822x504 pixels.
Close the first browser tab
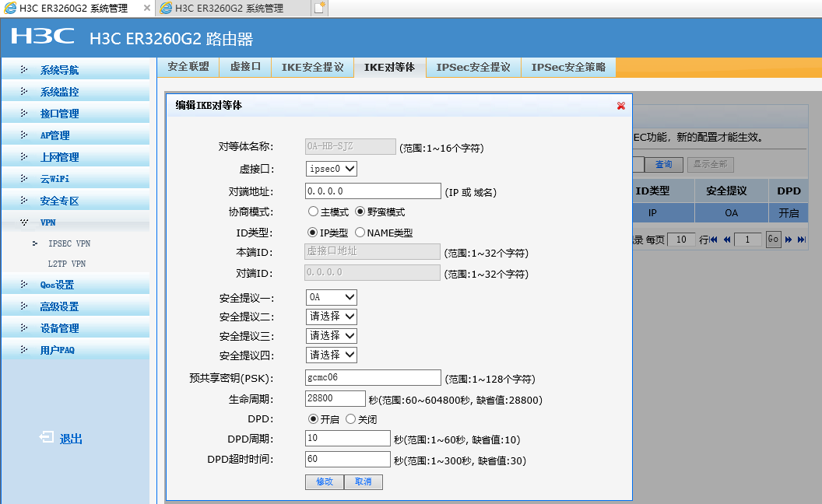pos(147,8)
